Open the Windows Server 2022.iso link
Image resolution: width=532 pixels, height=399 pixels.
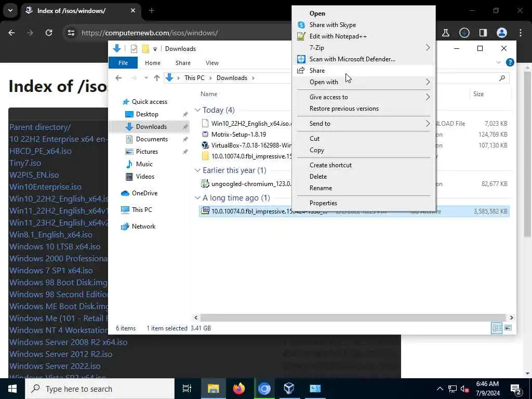point(55,366)
